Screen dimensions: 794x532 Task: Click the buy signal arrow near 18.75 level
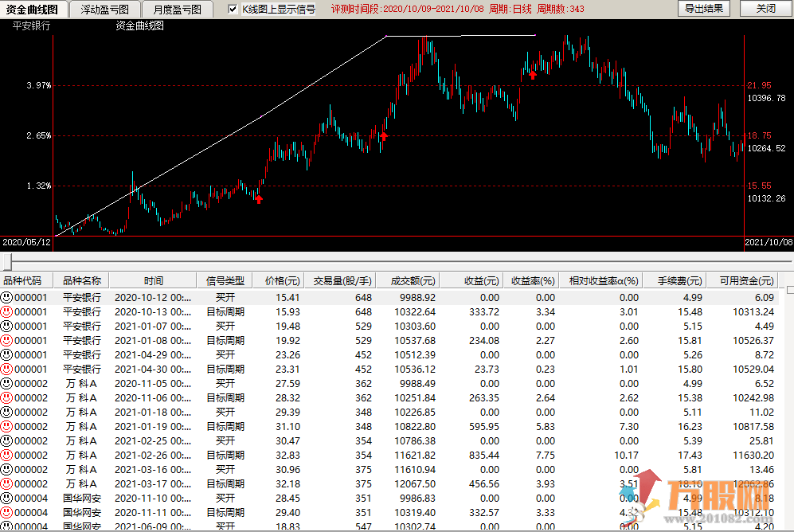click(x=383, y=135)
